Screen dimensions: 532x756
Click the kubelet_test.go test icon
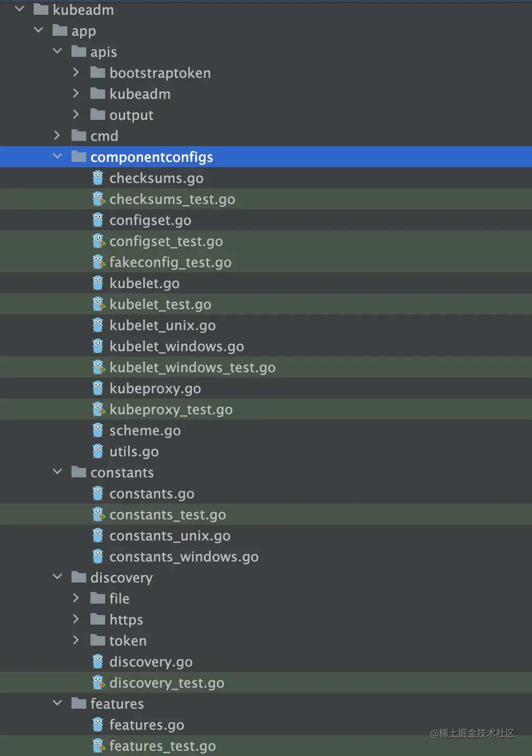tap(98, 304)
